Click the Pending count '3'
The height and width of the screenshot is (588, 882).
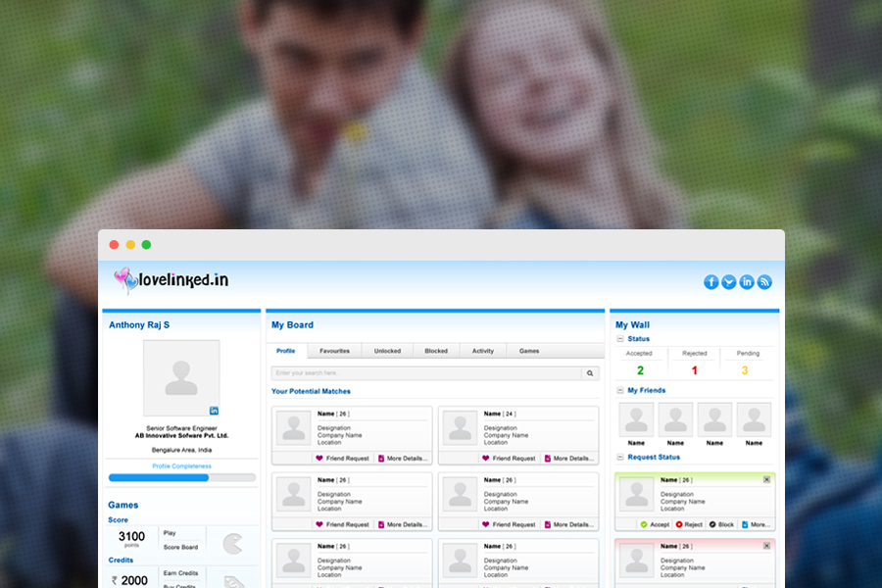pos(745,370)
